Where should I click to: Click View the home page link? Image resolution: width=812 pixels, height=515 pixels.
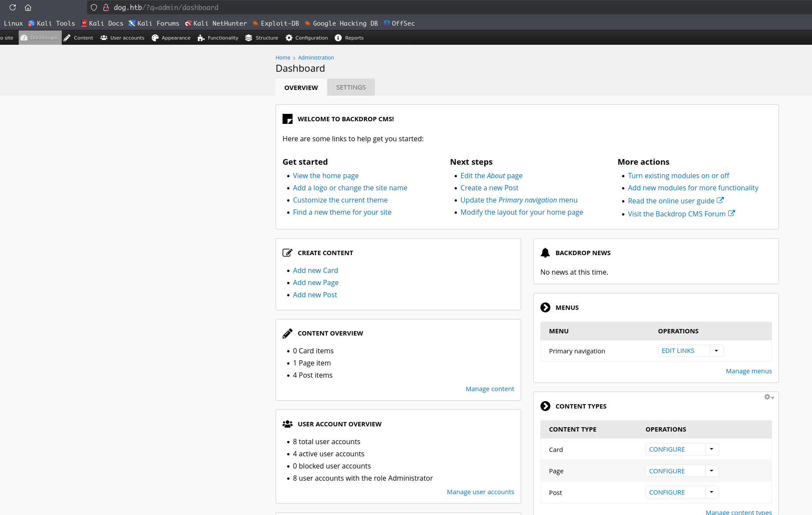(x=326, y=176)
